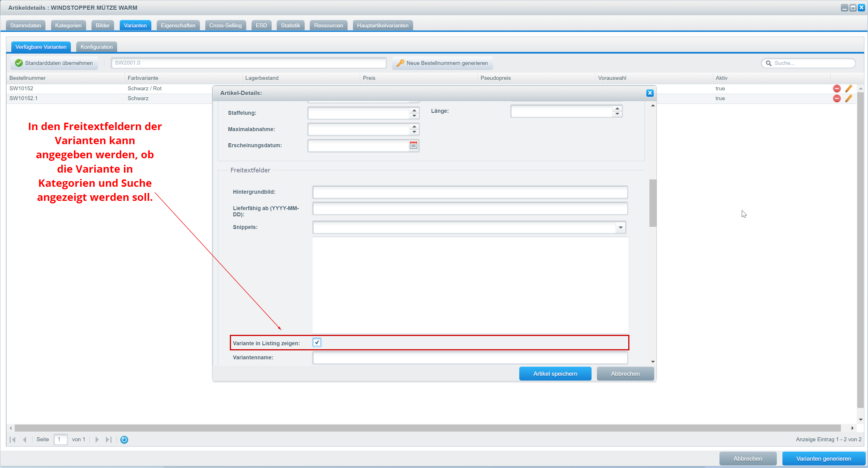The height and width of the screenshot is (468, 868).
Task: Increase Länge value
Action: click(x=617, y=108)
